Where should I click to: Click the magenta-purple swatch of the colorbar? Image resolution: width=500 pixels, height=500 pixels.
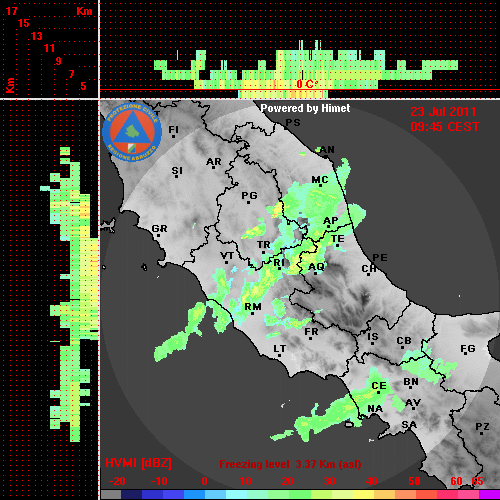click(x=489, y=494)
